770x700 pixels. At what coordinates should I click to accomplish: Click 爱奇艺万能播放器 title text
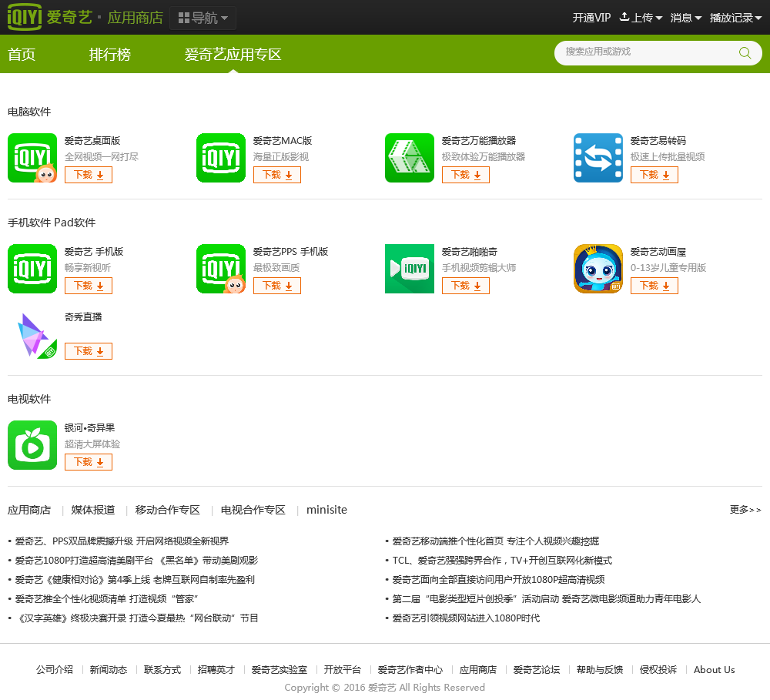pyautogui.click(x=479, y=141)
